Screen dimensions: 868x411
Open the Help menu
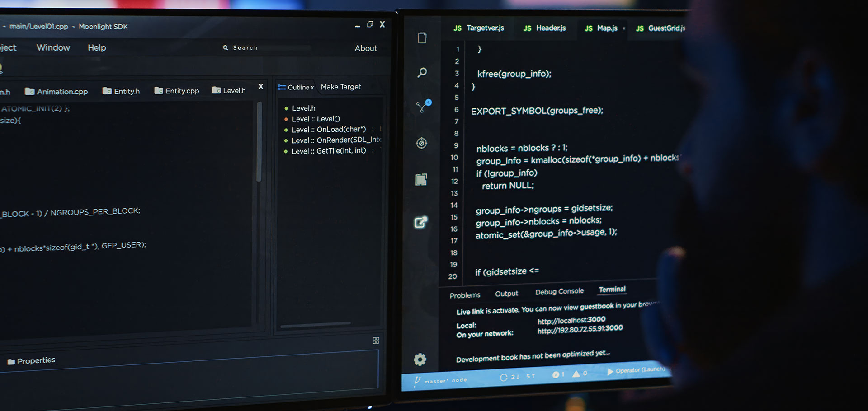point(97,48)
